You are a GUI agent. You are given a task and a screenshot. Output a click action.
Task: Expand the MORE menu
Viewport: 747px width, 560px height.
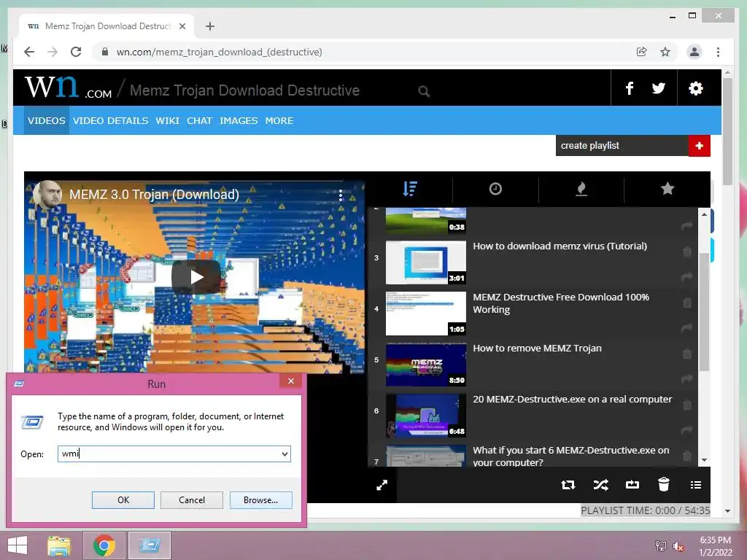(x=279, y=120)
